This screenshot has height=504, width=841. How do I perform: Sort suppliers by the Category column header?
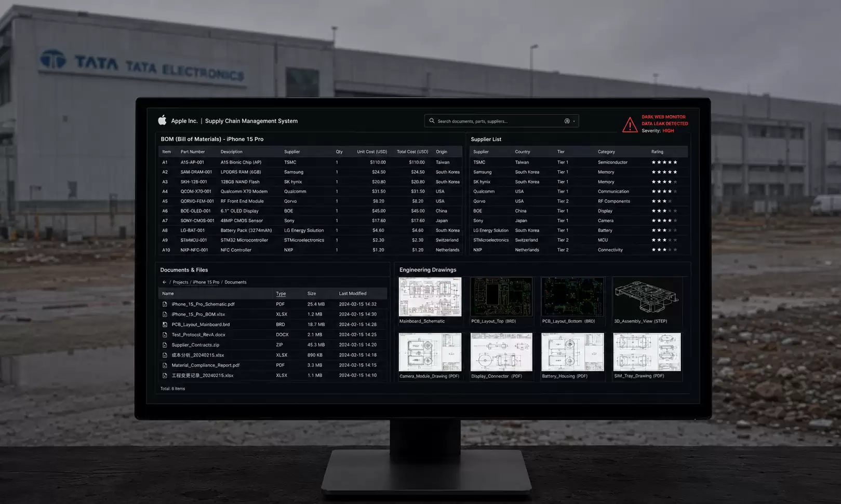point(606,152)
